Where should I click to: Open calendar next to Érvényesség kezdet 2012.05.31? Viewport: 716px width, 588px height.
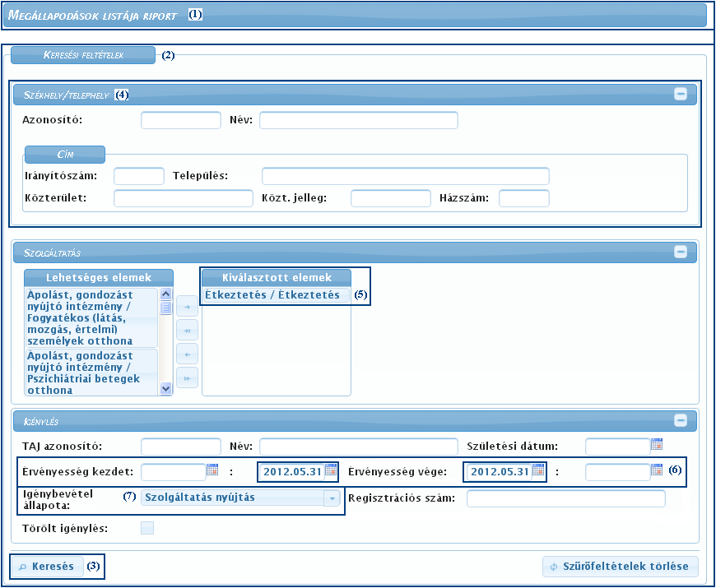point(331,470)
